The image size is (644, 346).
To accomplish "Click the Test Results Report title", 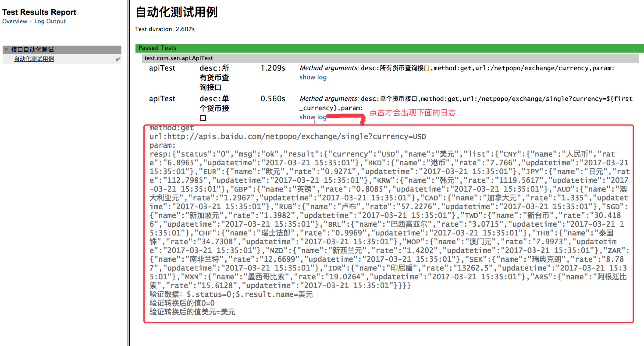I will pyautogui.click(x=39, y=12).
